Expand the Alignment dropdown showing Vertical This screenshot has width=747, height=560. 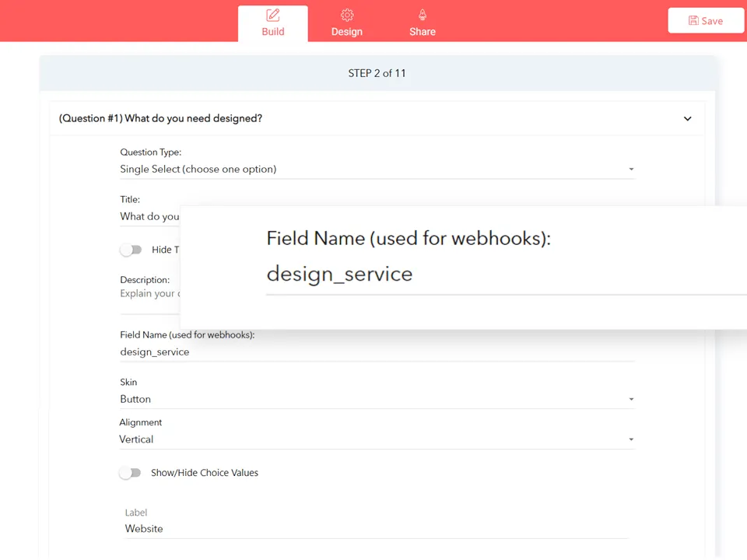click(x=377, y=439)
